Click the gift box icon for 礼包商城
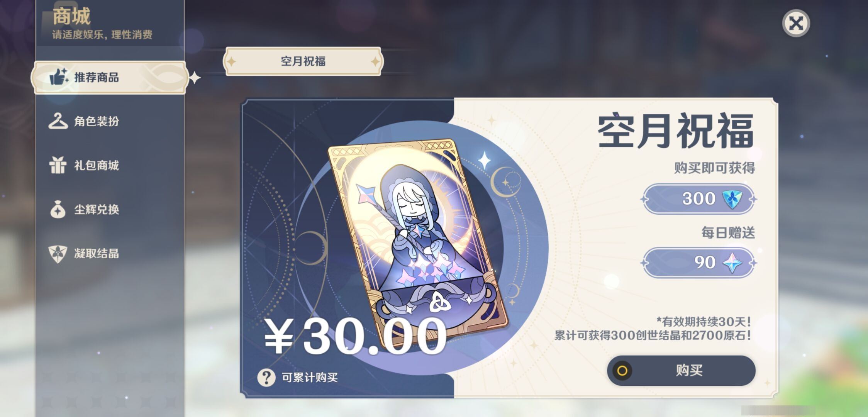 pyautogui.click(x=58, y=165)
